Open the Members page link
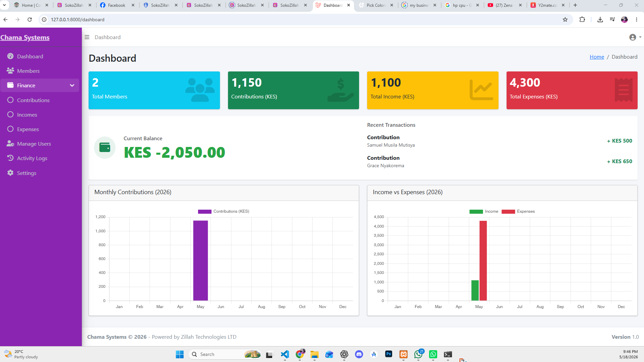This screenshot has width=644, height=362. (28, 71)
